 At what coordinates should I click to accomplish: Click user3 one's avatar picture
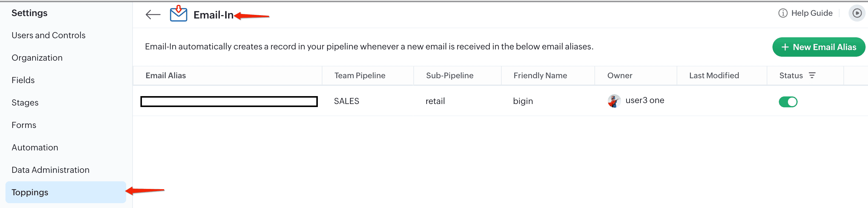(614, 101)
